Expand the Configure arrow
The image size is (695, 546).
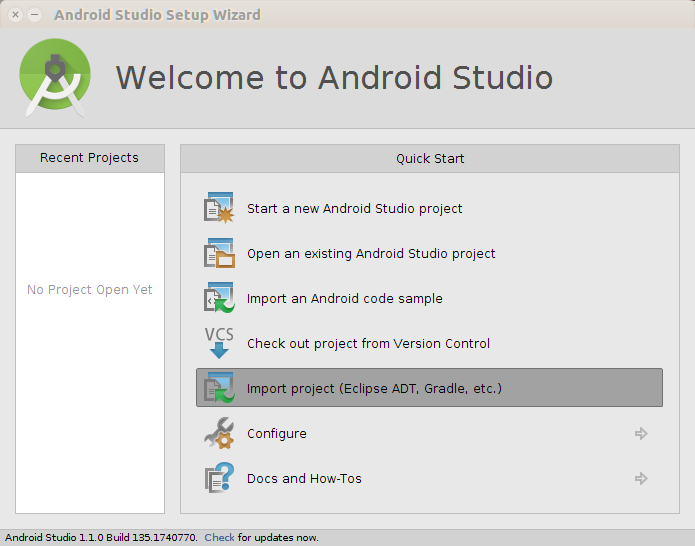[x=641, y=433]
